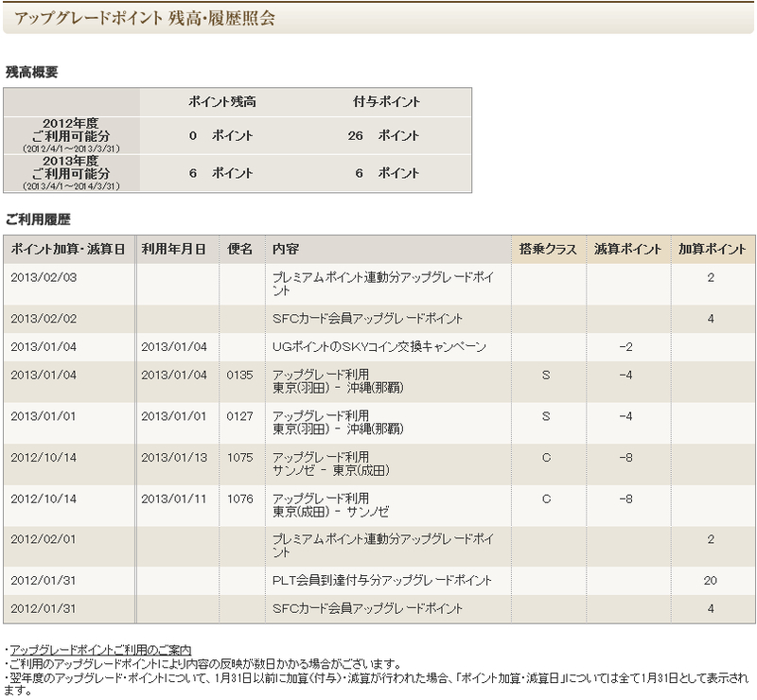Click the 付与ポイント column header
The image size is (757, 700).
pos(386,102)
